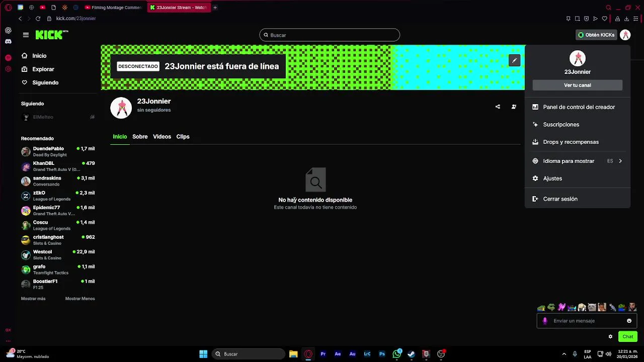Click Mostrar más under Recomendado
Viewport: 644px width, 362px height.
(x=33, y=299)
